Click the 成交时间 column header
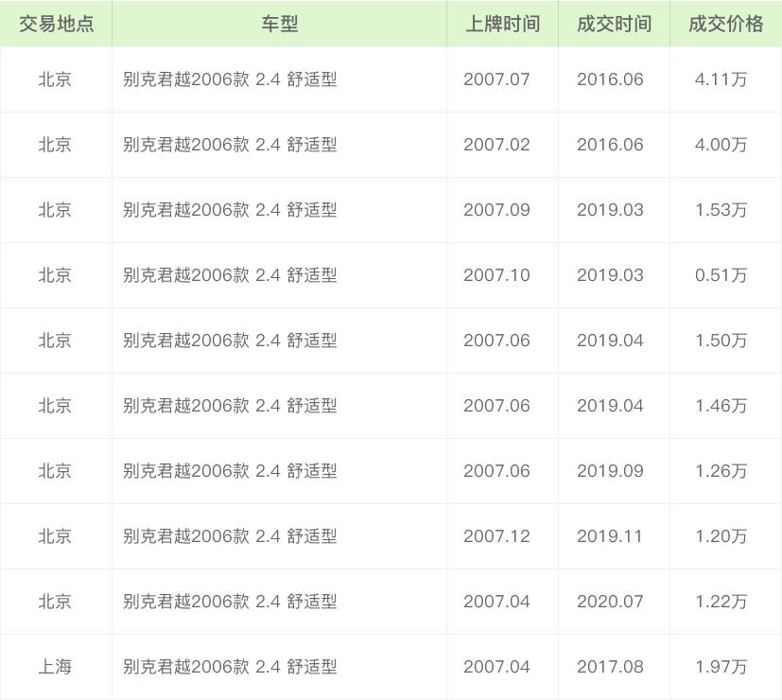 tap(614, 24)
